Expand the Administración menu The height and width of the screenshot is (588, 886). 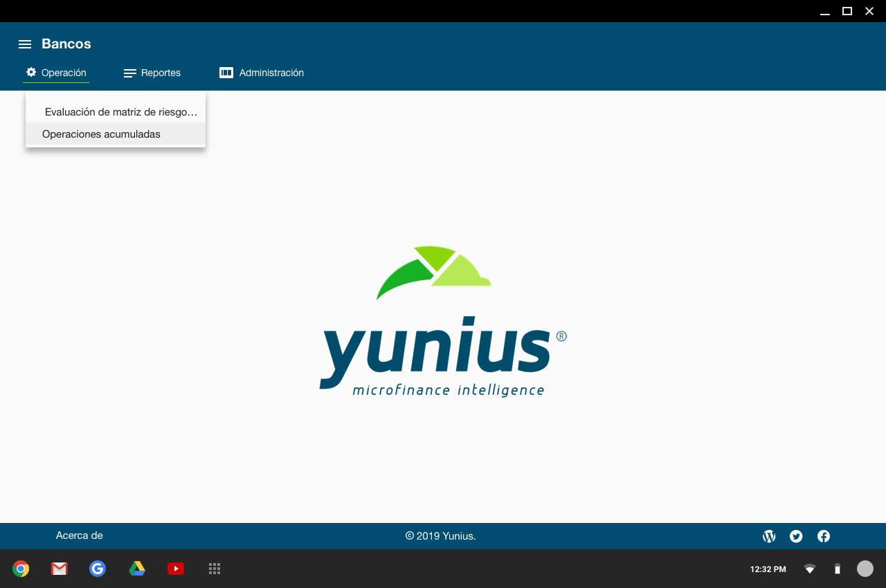(x=271, y=73)
